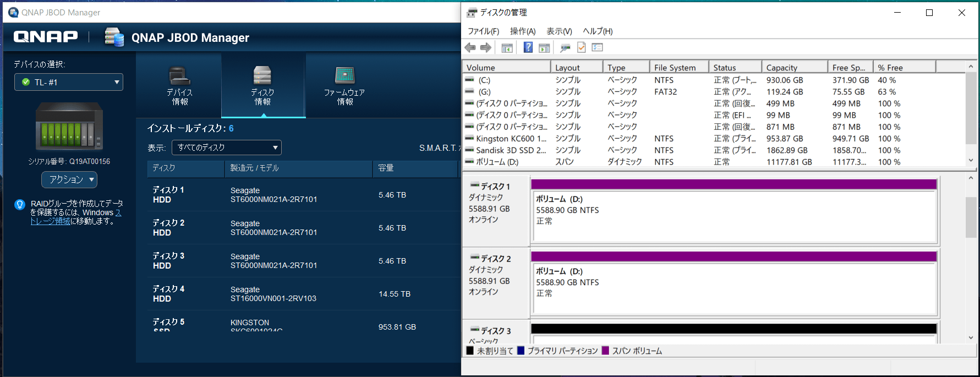This screenshot has height=377, width=980.
Task: Open the ファイル(F) menu
Action: [x=483, y=31]
